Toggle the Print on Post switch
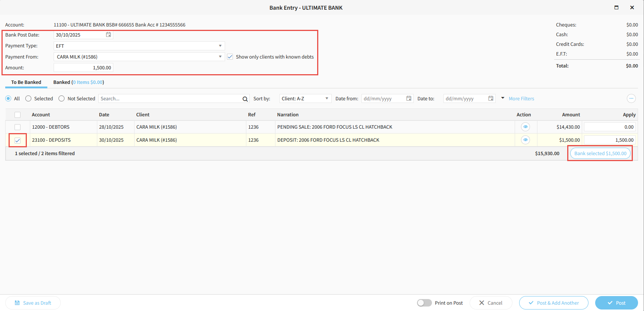 pos(424,303)
